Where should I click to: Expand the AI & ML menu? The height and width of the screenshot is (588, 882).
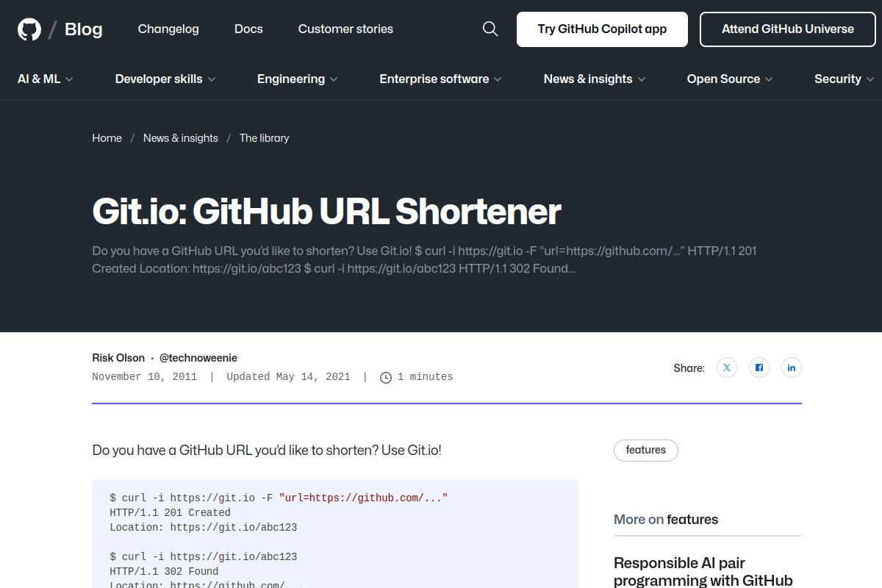tap(46, 79)
